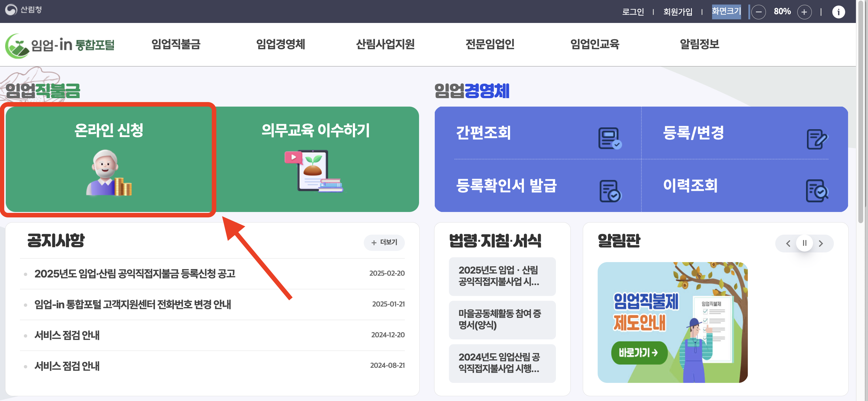Expand notices with the 더보기 button
The width and height of the screenshot is (868, 401).
point(384,242)
